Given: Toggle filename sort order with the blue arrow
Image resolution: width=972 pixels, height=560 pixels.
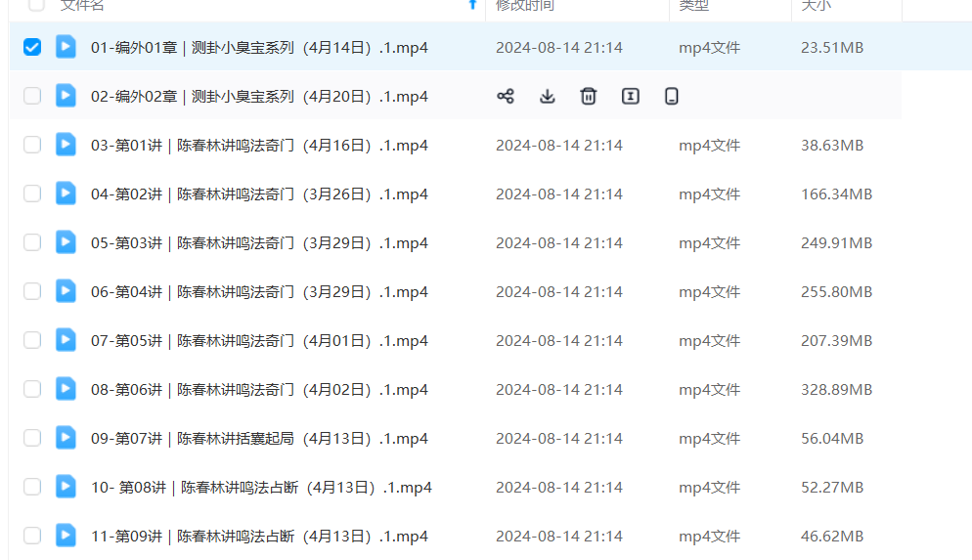Looking at the screenshot, I should [x=473, y=5].
